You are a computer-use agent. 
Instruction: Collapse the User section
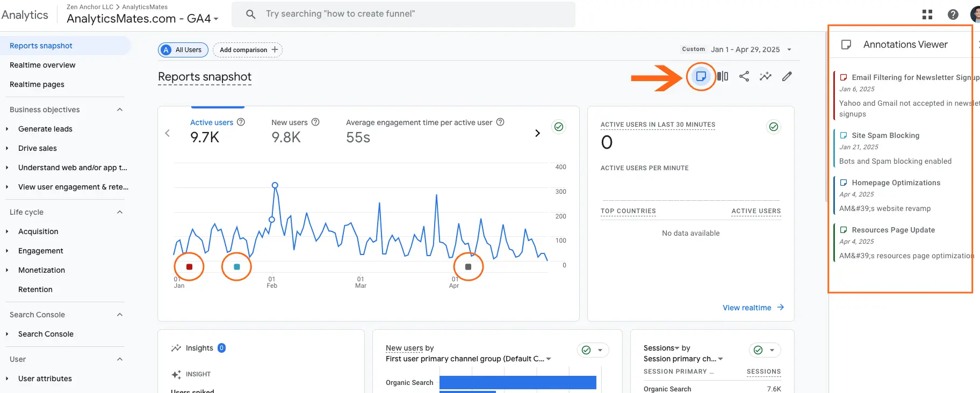120,359
